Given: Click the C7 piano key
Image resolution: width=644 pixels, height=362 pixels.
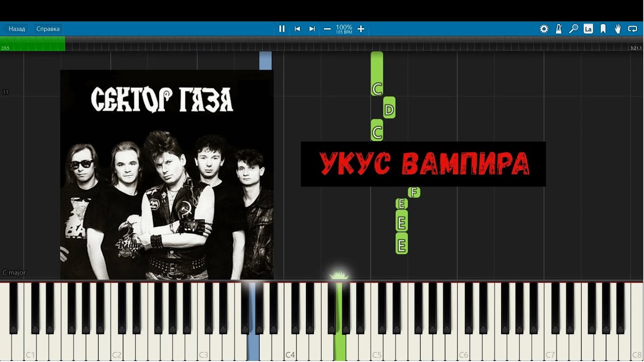Looking at the screenshot, I should (x=550, y=347).
